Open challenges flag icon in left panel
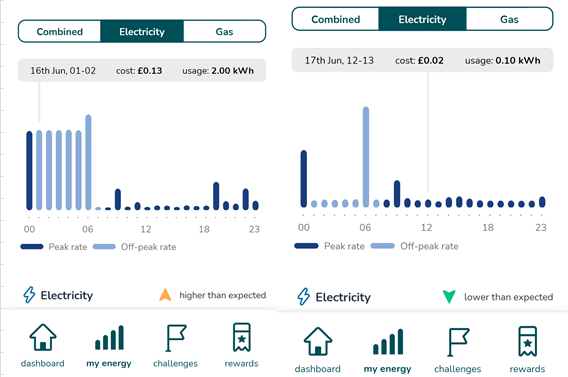The width and height of the screenshot is (568, 377). tap(176, 338)
